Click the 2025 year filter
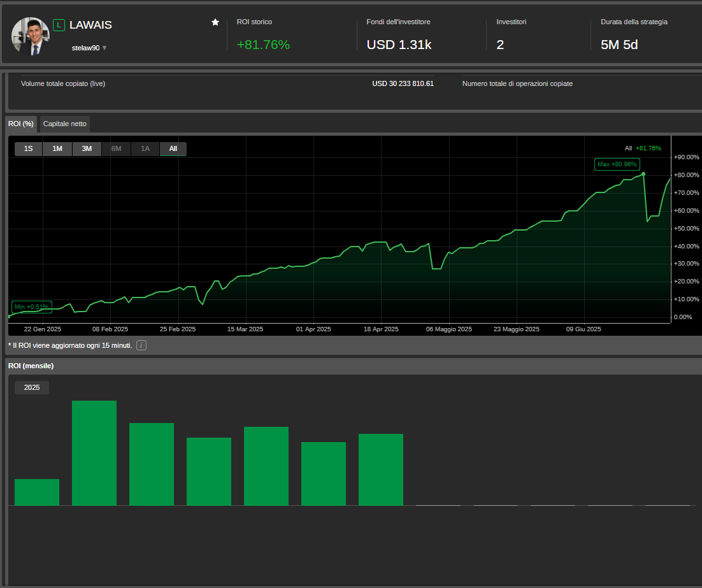This screenshot has width=702, height=588. (x=31, y=387)
